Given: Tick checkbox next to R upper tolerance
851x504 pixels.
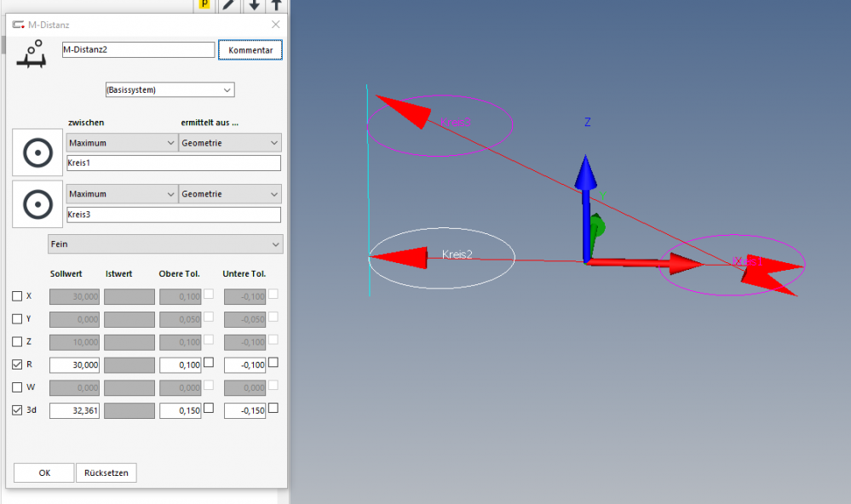Looking at the screenshot, I should pos(209,362).
